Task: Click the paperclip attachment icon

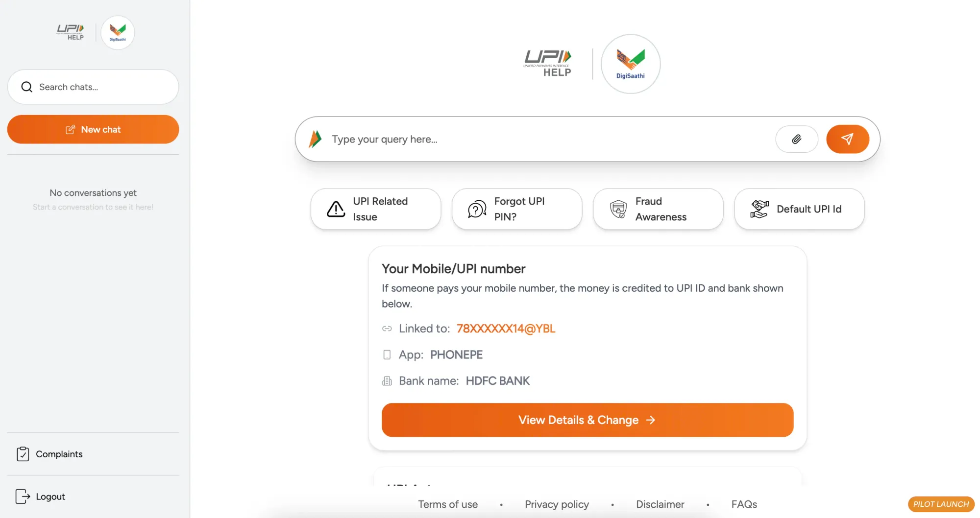Action: point(797,139)
